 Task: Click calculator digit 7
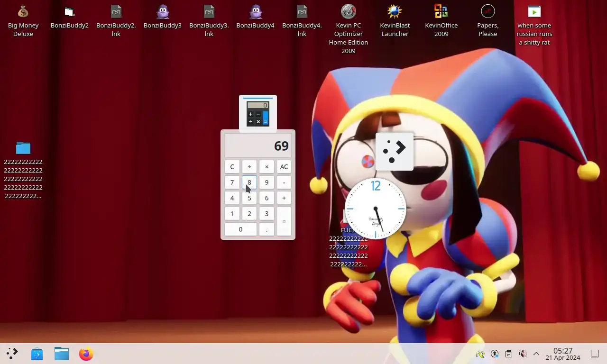pos(232,182)
